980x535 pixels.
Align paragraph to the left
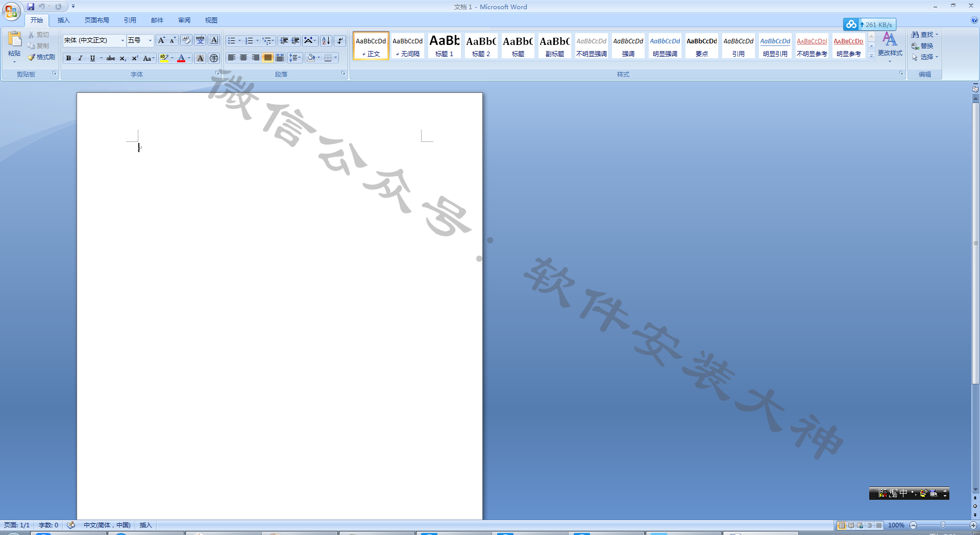(231, 58)
